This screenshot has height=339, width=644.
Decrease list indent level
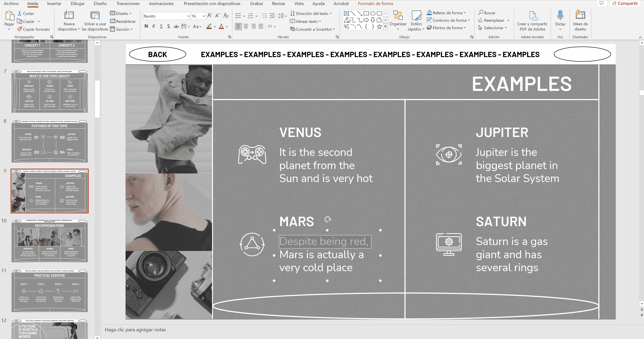pos(265,16)
